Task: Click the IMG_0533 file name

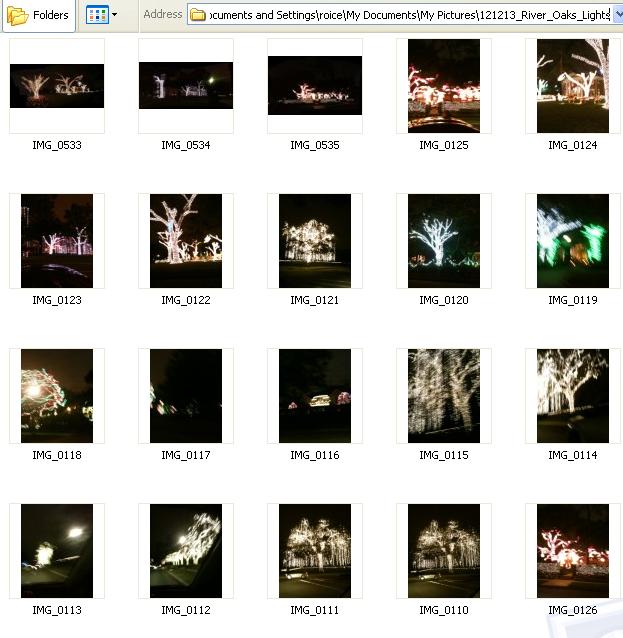Action: 57,145
